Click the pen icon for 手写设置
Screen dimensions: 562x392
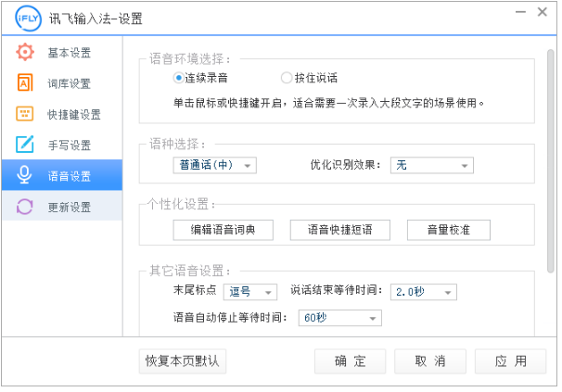[x=25, y=145]
